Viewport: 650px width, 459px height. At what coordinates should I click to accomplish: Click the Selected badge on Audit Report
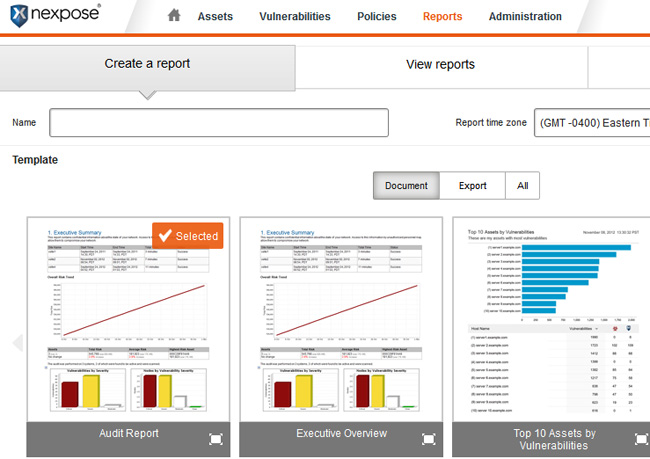[188, 236]
